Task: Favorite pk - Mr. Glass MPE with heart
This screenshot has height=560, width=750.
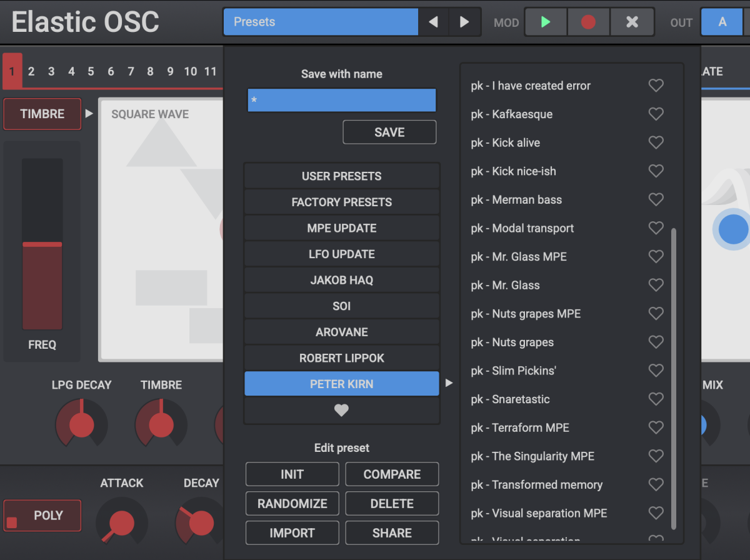Action: 656,256
